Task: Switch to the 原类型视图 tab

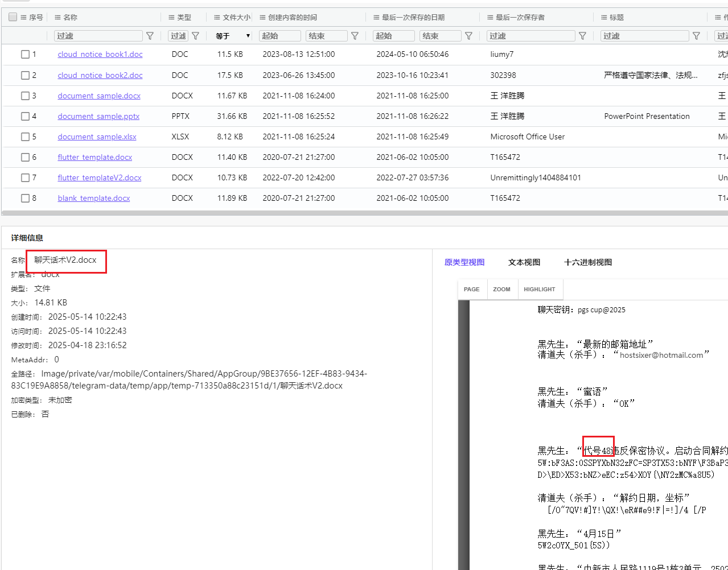Action: pyautogui.click(x=464, y=262)
